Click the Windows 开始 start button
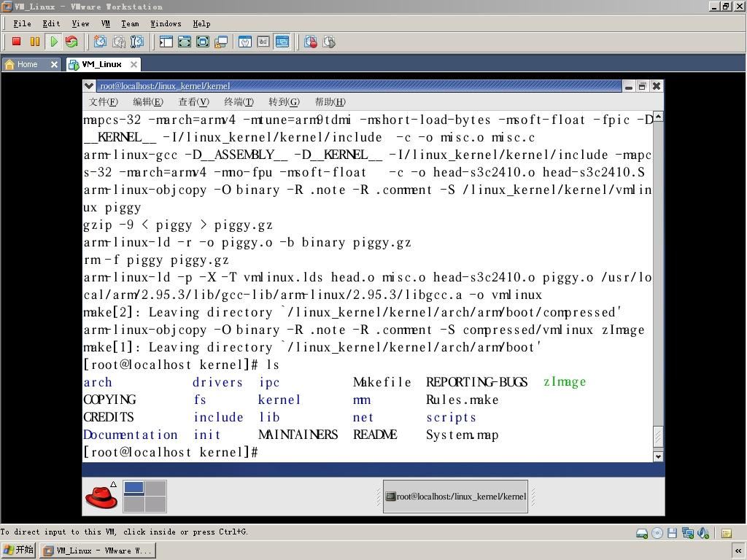The width and height of the screenshot is (747, 560). [18, 550]
